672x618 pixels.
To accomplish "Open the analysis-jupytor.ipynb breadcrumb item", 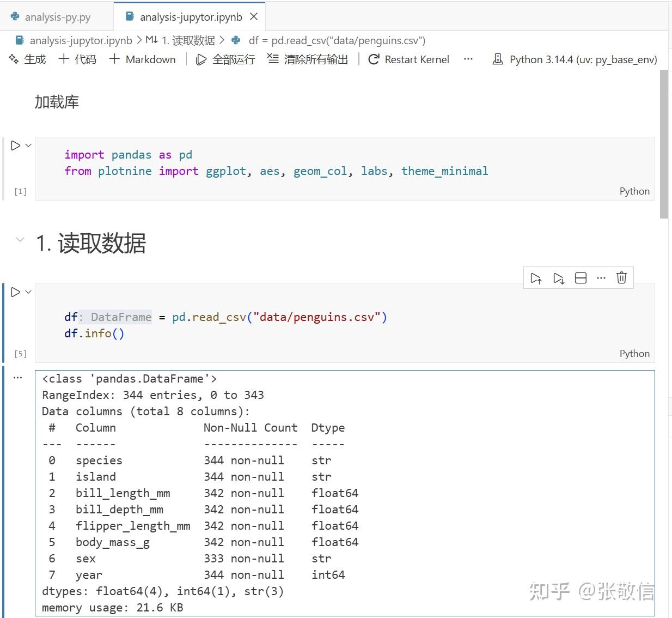I will 81,40.
